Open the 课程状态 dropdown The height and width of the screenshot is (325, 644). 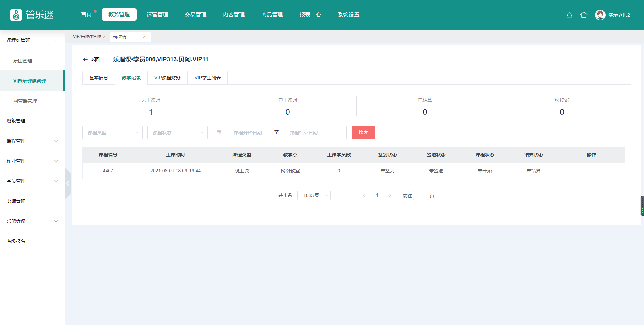coord(177,132)
